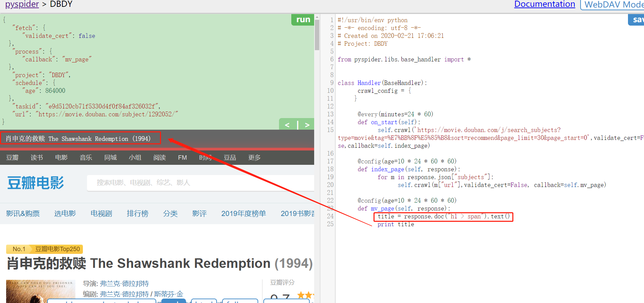The height and width of the screenshot is (303, 644).
Task: Open director 弗兰克·德拉邦特 link in 导演 row
Action: 125,284
